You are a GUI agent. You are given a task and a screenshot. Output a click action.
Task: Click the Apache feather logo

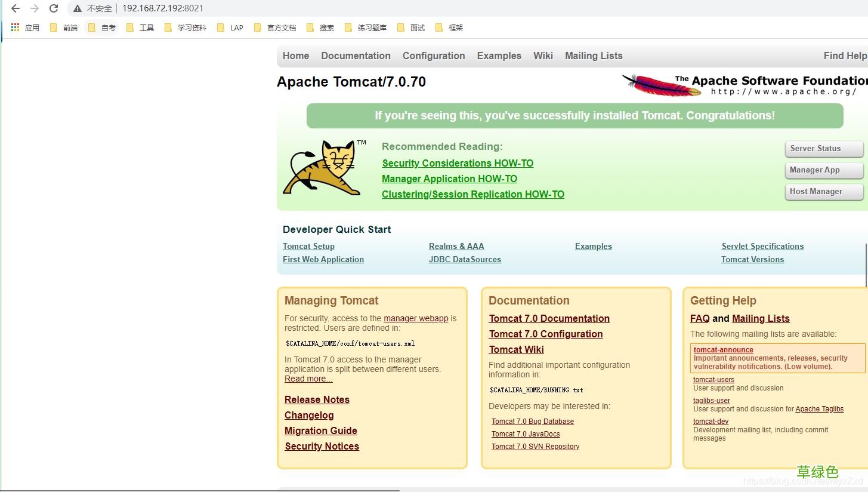662,85
